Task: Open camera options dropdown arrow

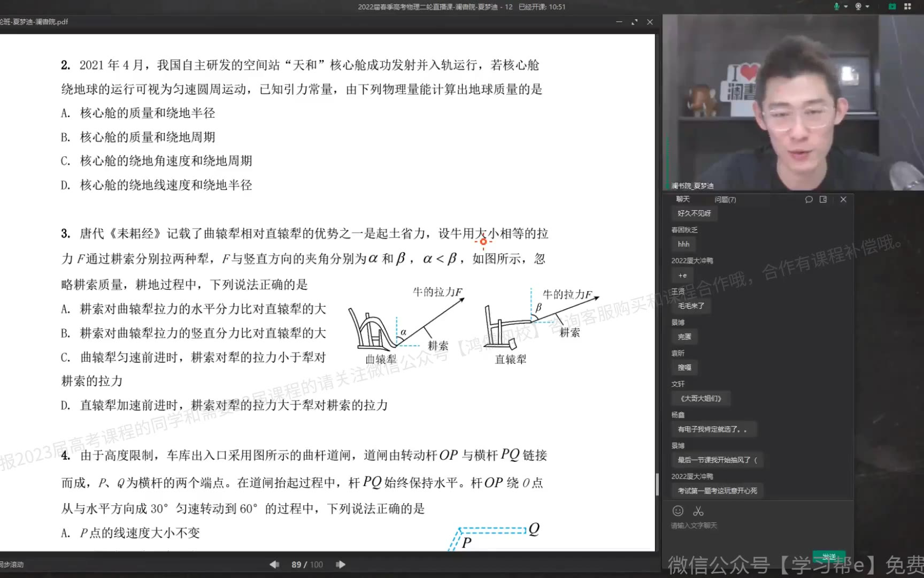Action: point(867,7)
